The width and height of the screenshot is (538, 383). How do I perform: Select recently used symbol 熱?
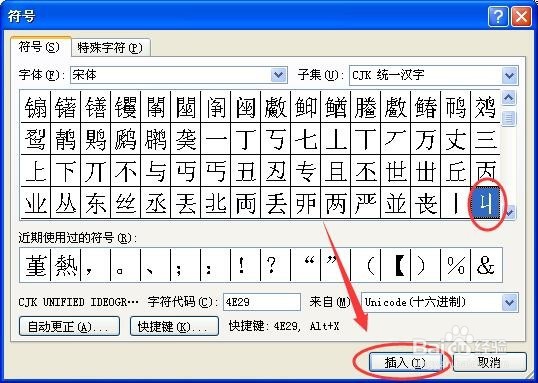[66, 265]
